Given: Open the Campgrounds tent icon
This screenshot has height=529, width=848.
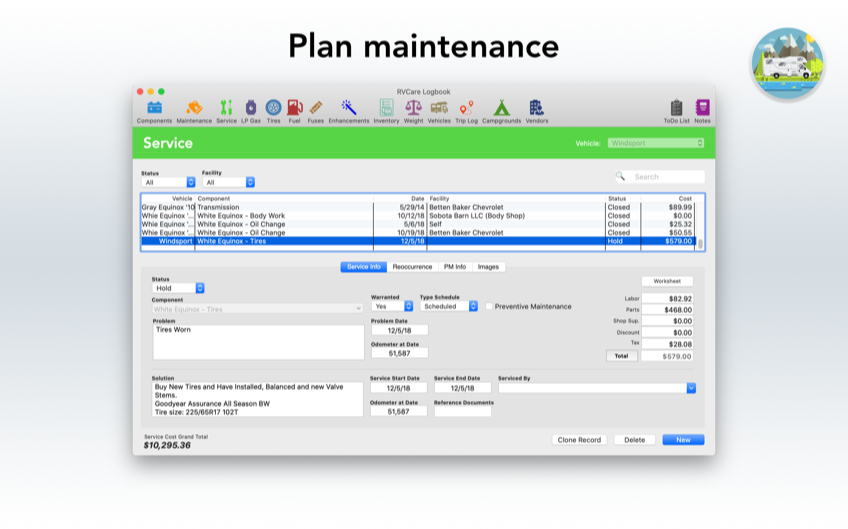Looking at the screenshot, I should (501, 108).
